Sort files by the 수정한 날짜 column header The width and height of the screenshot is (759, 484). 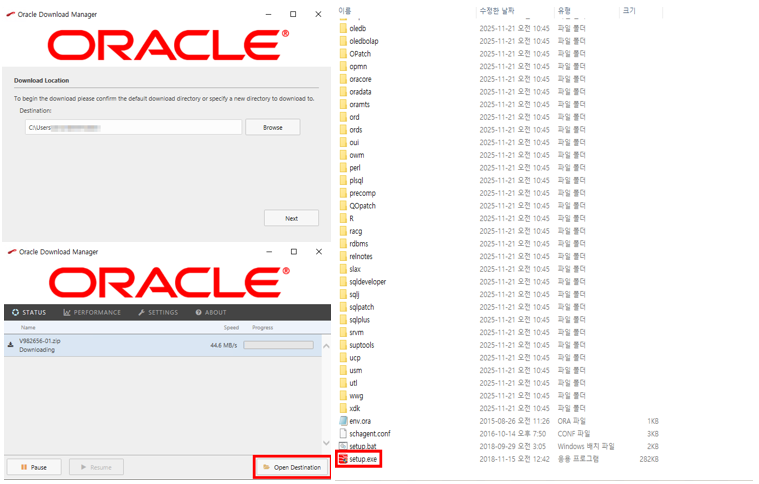click(x=497, y=11)
